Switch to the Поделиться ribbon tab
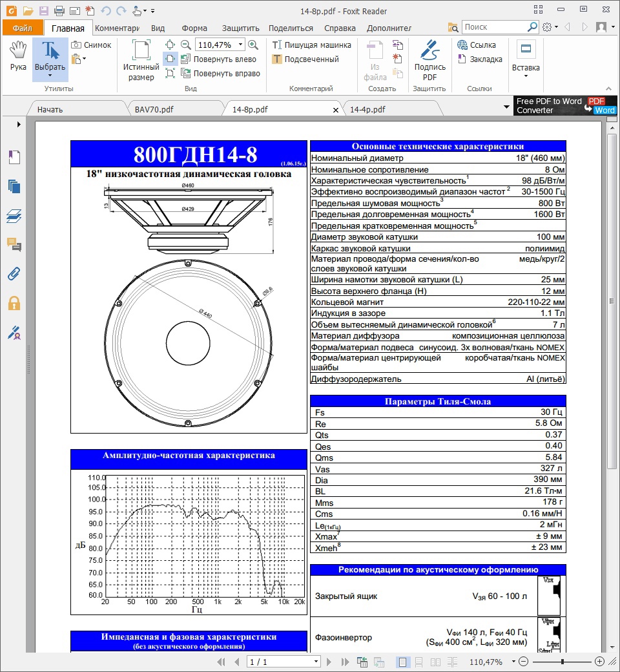 coord(291,28)
